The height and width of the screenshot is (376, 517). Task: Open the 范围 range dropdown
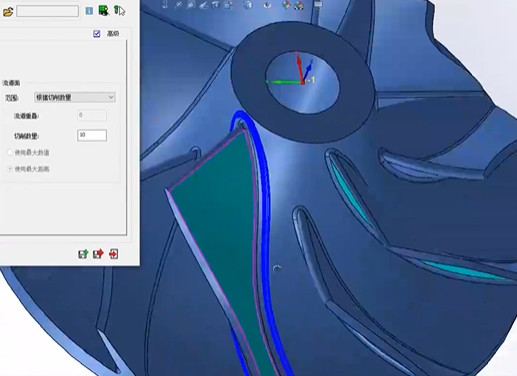pyautogui.click(x=75, y=97)
